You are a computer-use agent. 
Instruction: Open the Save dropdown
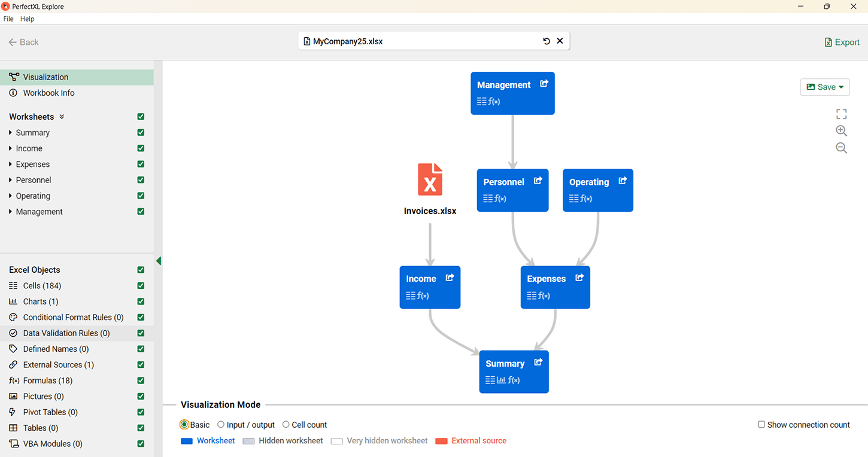(825, 87)
